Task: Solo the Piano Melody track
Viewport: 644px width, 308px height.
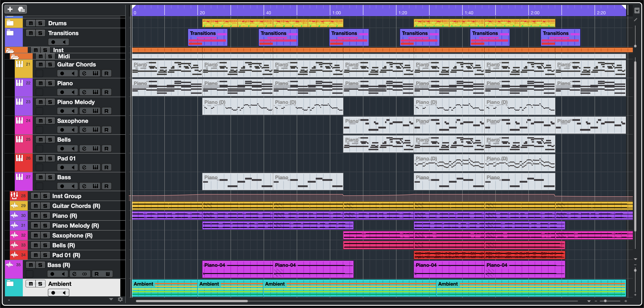Action: (50, 102)
